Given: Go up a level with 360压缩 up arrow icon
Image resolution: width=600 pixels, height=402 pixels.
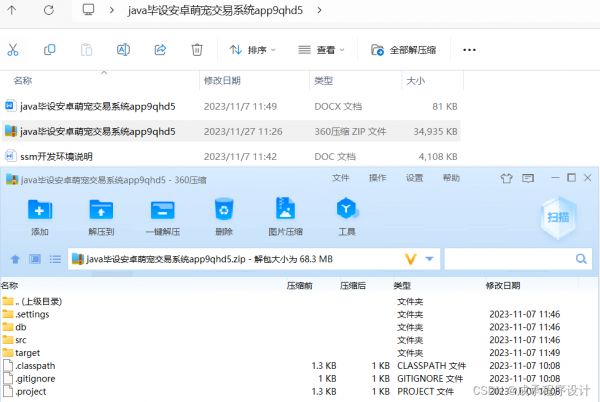Looking at the screenshot, I should (x=15, y=259).
